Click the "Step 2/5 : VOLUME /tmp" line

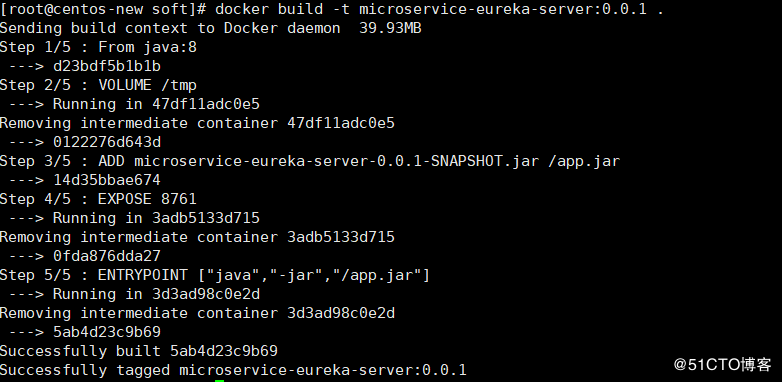point(98,85)
